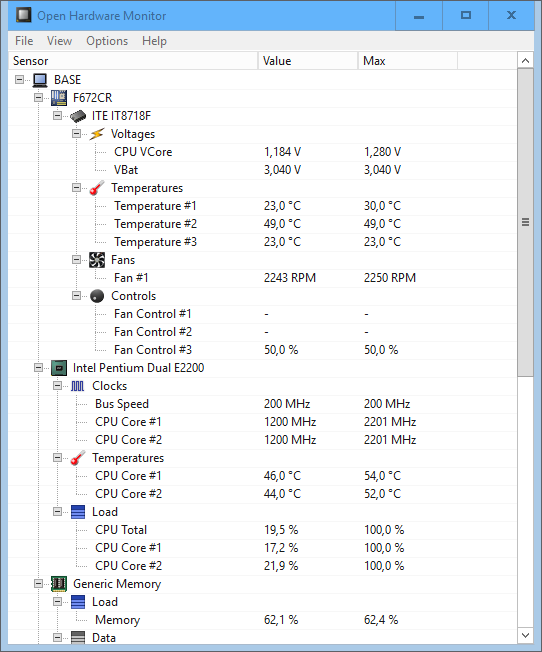542x652 pixels.
Task: Click the Max column header
Action: pos(408,61)
